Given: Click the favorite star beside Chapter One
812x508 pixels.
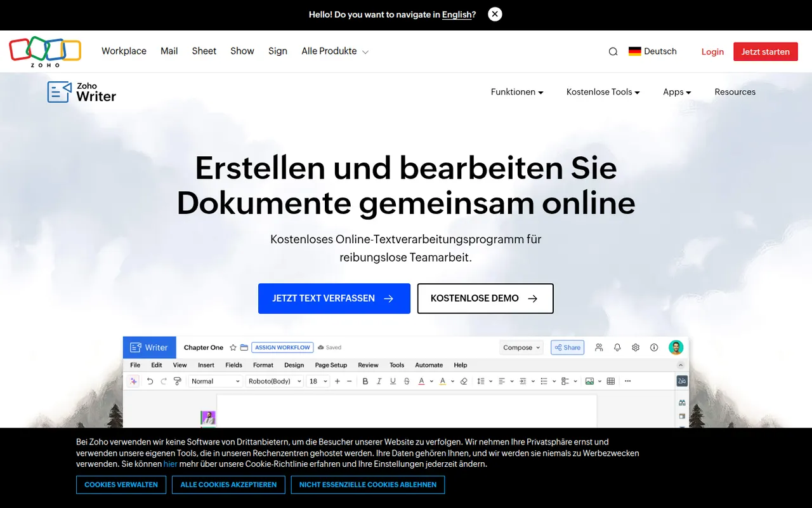Looking at the screenshot, I should pos(233,347).
